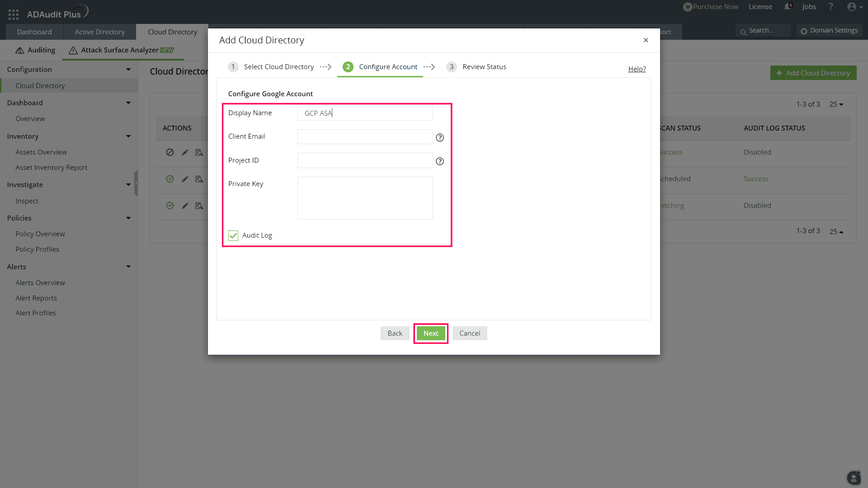868x488 pixels.
Task: Click the Client Email help tooltip icon
Action: [440, 137]
